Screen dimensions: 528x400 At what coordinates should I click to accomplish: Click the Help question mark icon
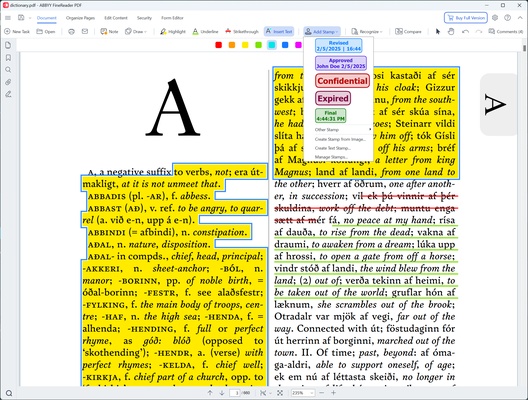507,18
